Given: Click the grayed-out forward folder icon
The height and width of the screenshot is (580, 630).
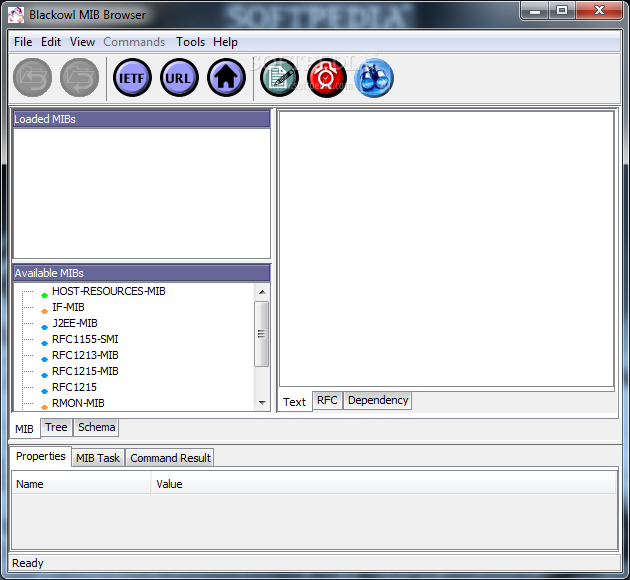Looking at the screenshot, I should [x=79, y=78].
